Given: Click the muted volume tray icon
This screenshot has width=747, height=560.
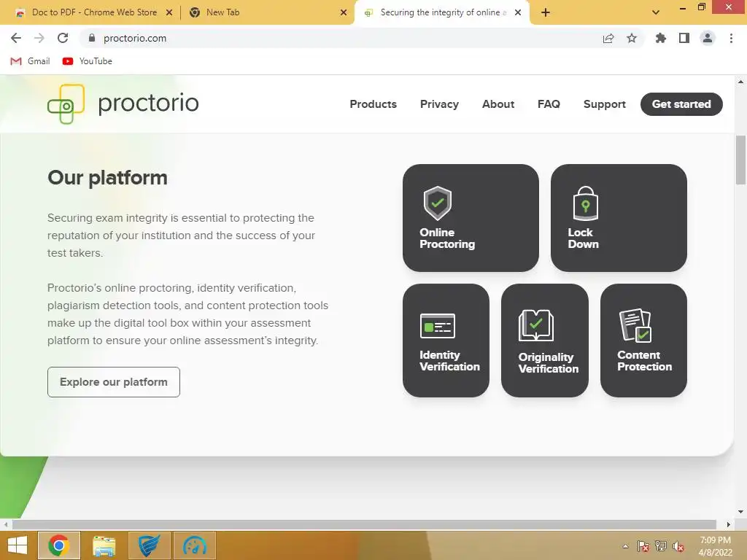Looking at the screenshot, I should pyautogui.click(x=678, y=546).
